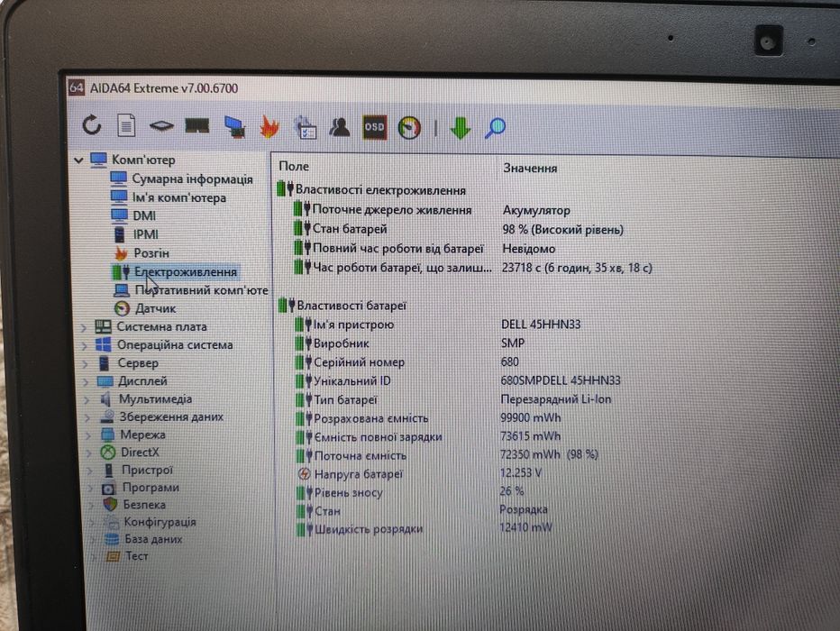Start the stability test flame icon
The image size is (840, 631).
click(269, 127)
